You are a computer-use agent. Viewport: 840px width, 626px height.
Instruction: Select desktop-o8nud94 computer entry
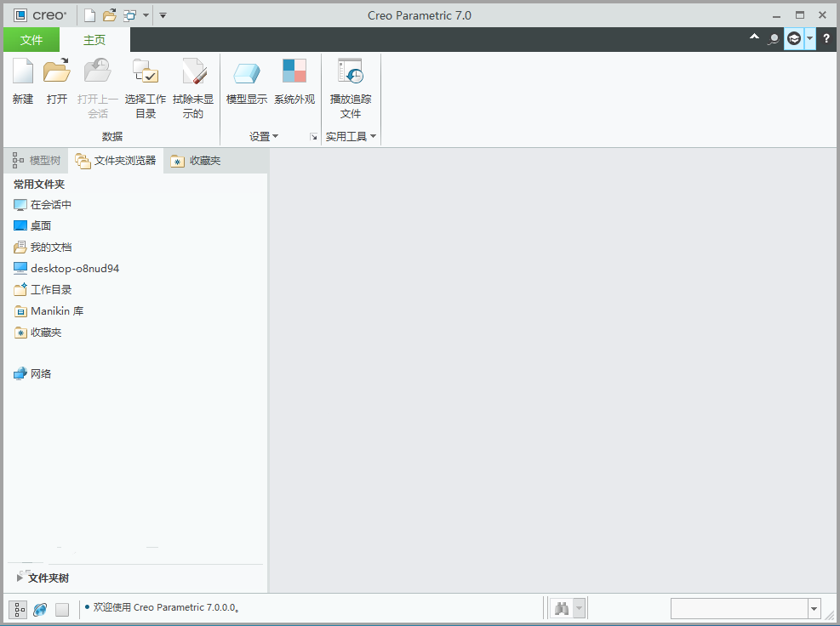tap(66, 268)
